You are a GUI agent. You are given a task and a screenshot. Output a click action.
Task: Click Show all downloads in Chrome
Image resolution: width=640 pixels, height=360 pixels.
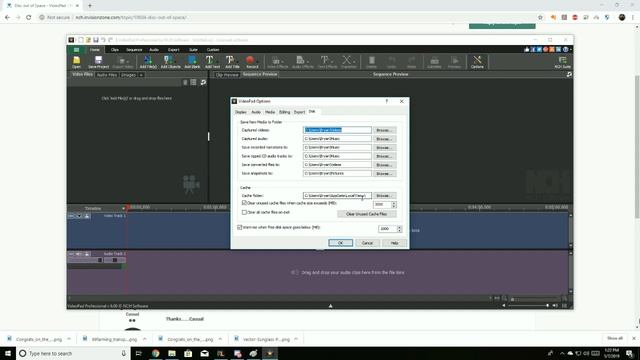tap(615, 338)
